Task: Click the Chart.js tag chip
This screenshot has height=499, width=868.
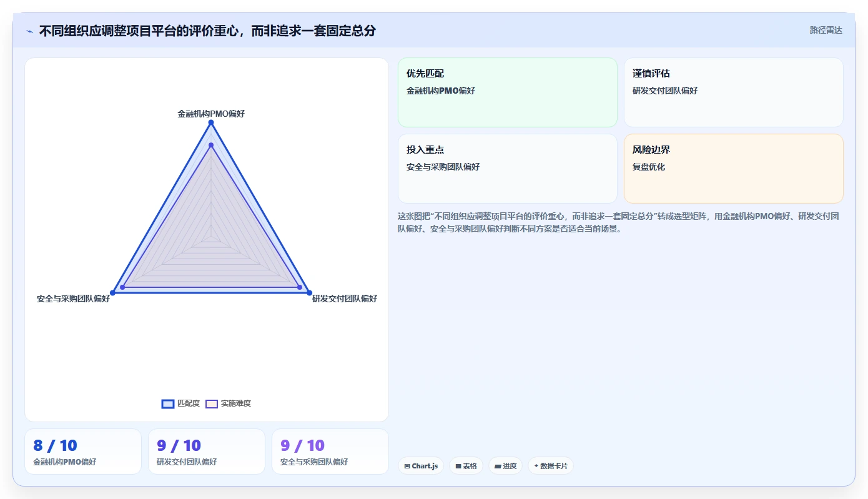Action: [421, 466]
